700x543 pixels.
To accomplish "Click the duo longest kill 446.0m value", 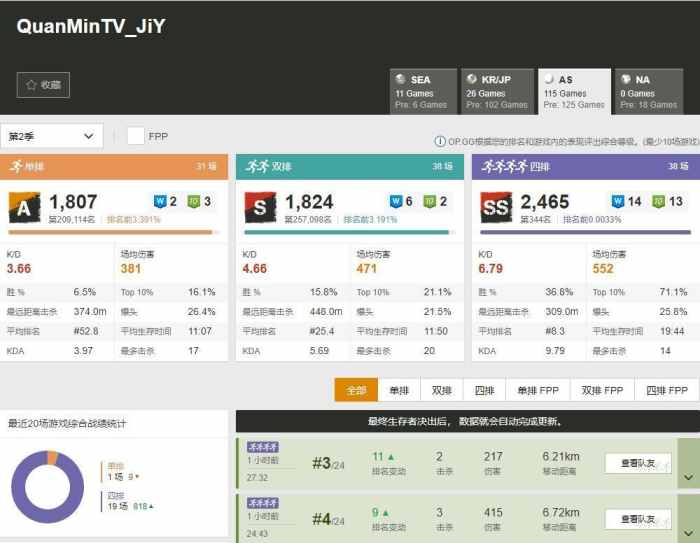I will click(x=326, y=312).
